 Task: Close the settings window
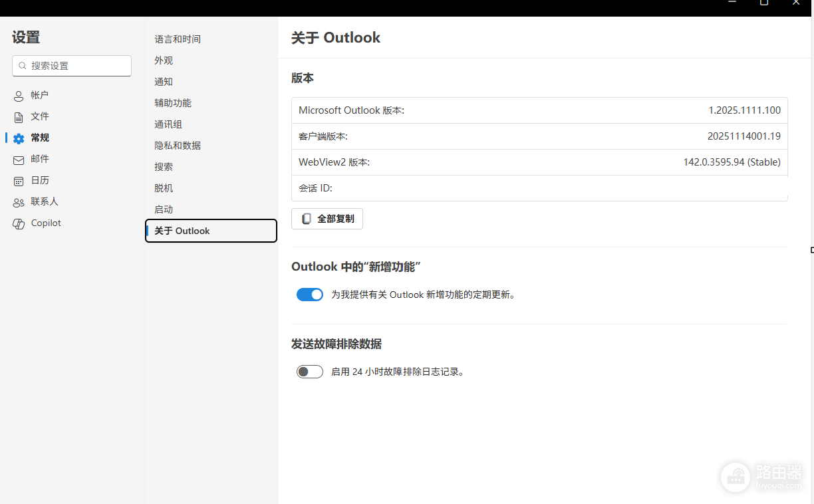[x=796, y=3]
